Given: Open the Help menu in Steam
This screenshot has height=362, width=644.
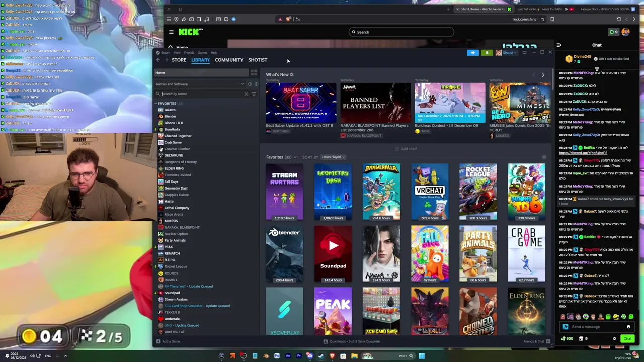Looking at the screenshot, I should [214, 53].
